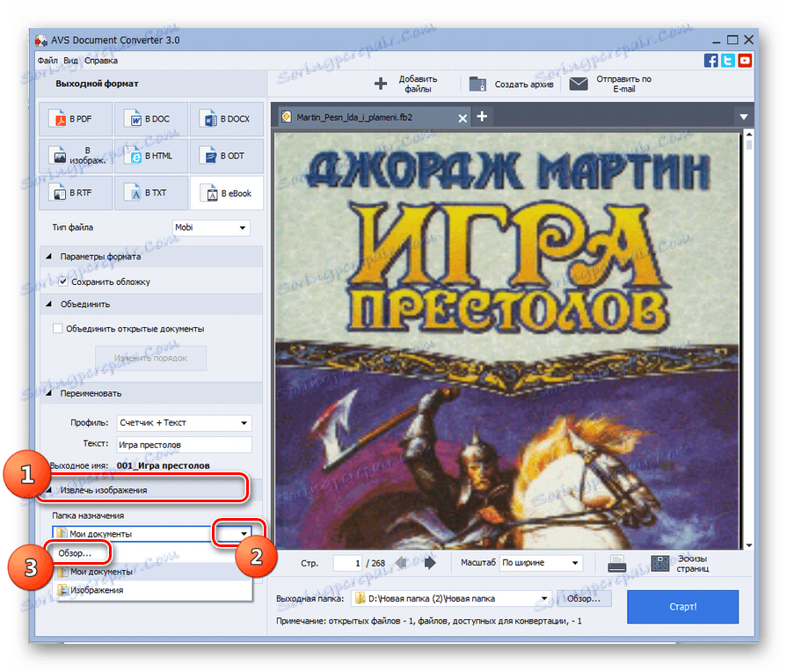Collapse the extract images section
The image size is (787, 672).
pyautogui.click(x=48, y=490)
